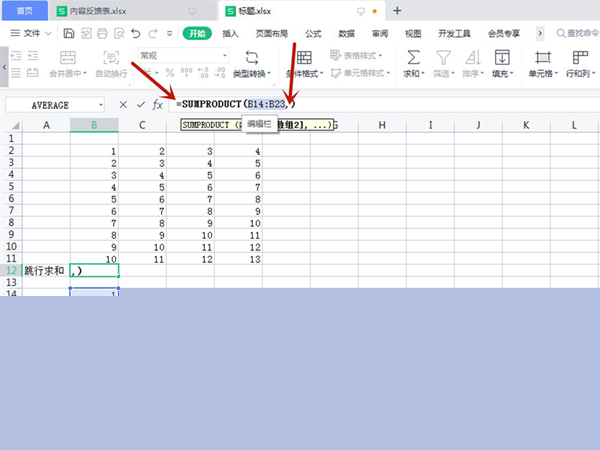This screenshot has height=450, width=600.
Task: Click the Distributed alignment icon
Action: tap(33, 73)
